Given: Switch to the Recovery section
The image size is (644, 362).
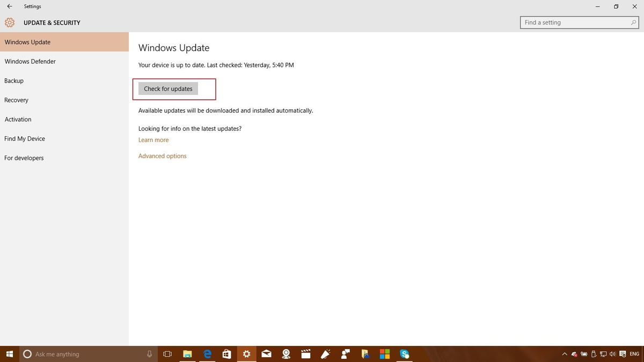Looking at the screenshot, I should (17, 100).
